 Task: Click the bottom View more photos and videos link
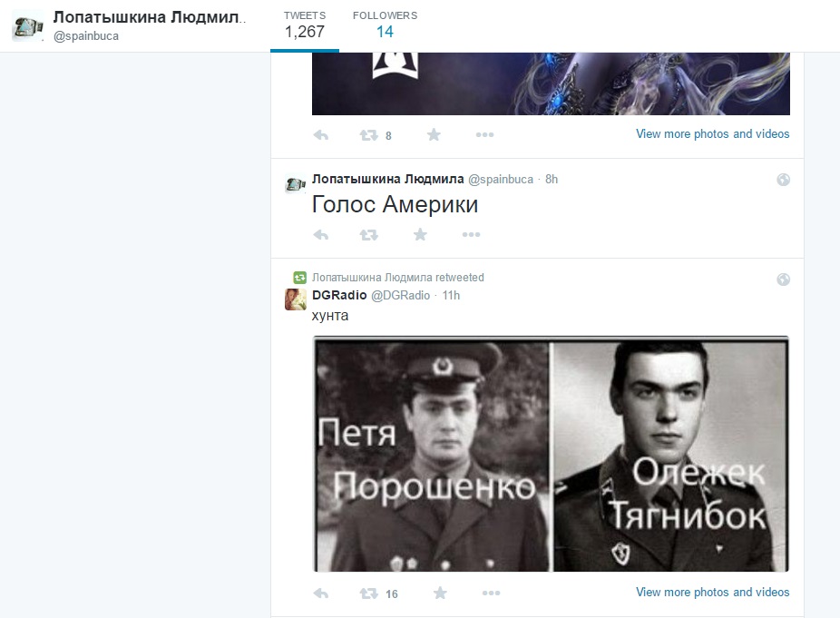[712, 593]
